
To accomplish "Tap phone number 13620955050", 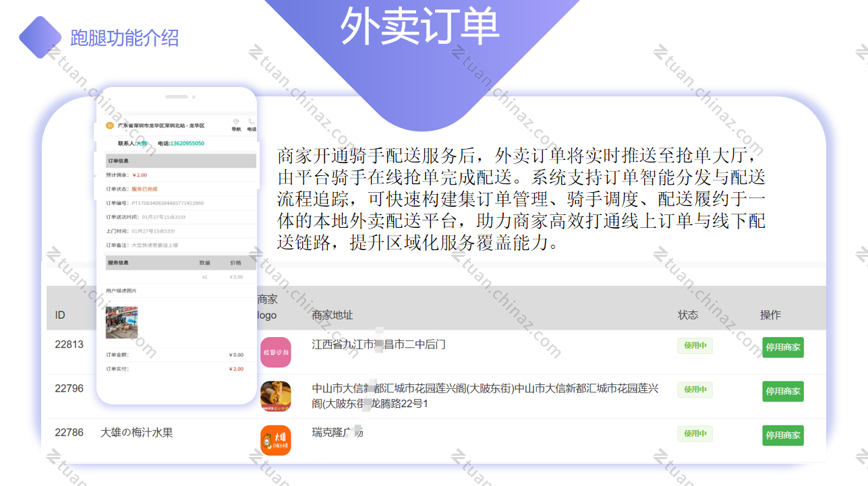I will pyautogui.click(x=187, y=144).
